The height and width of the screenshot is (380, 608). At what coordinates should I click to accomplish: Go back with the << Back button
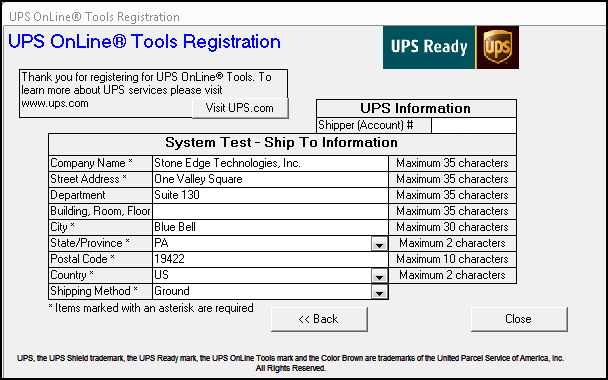point(319,319)
